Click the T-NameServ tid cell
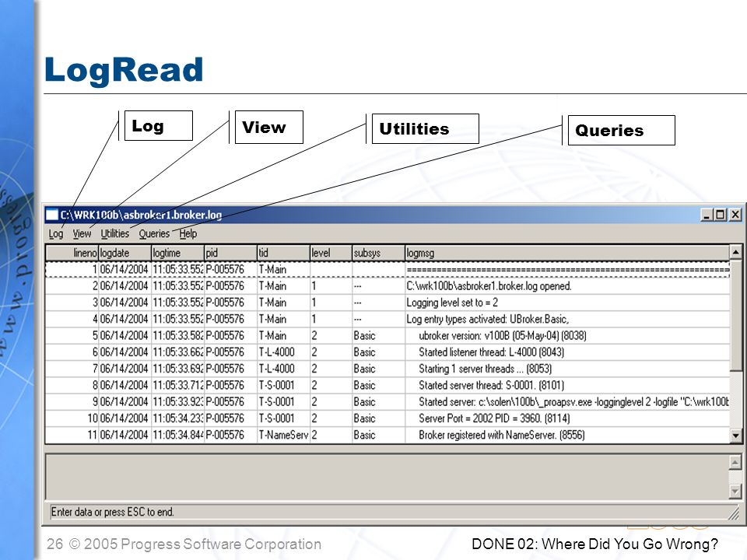The height and width of the screenshot is (560, 747). (283, 436)
